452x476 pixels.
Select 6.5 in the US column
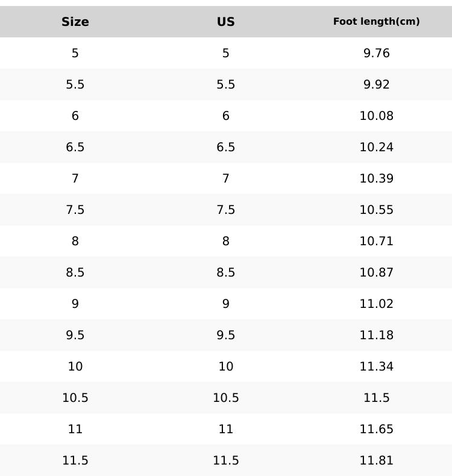226,147
